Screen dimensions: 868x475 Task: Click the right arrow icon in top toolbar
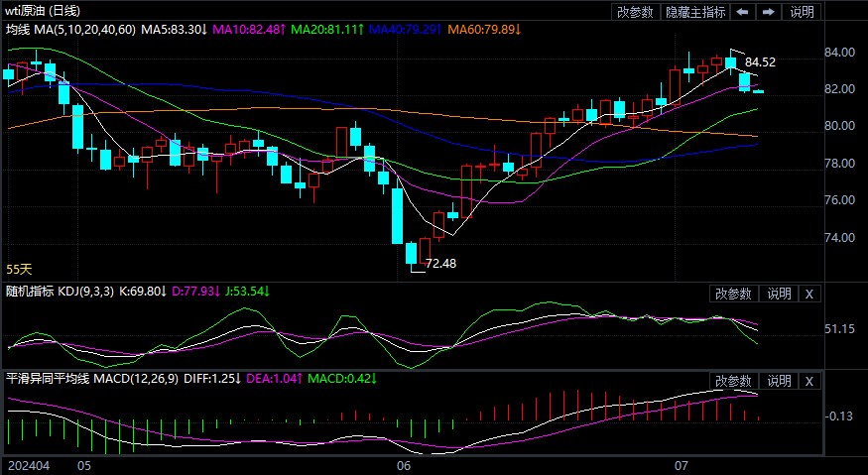pos(767,12)
